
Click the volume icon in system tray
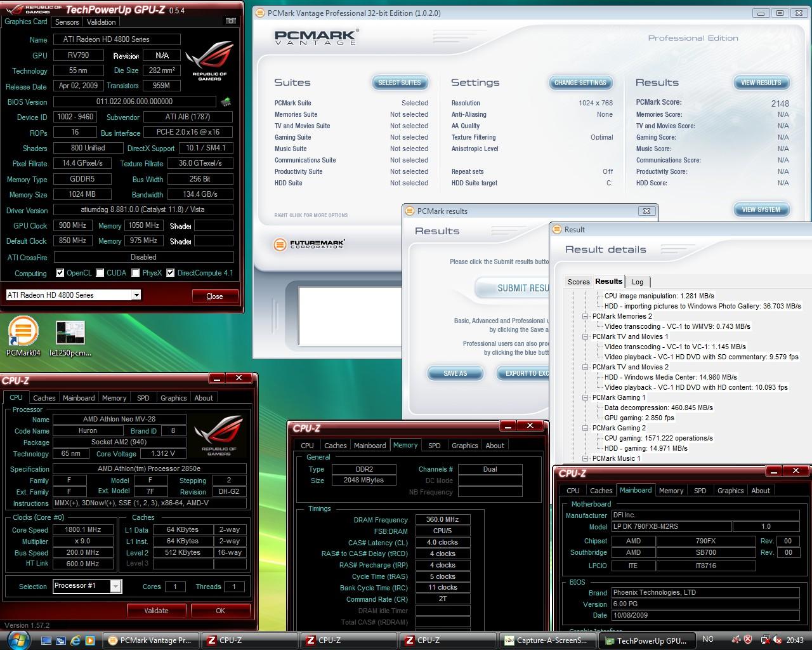point(777,640)
